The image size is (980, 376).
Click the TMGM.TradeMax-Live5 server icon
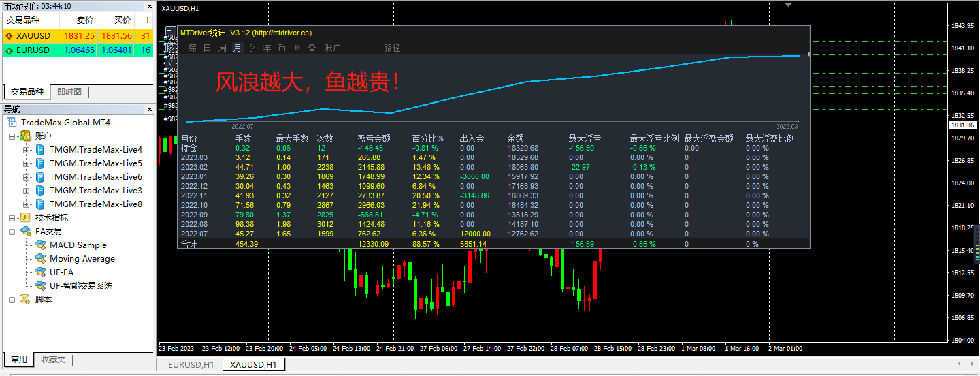coord(40,163)
